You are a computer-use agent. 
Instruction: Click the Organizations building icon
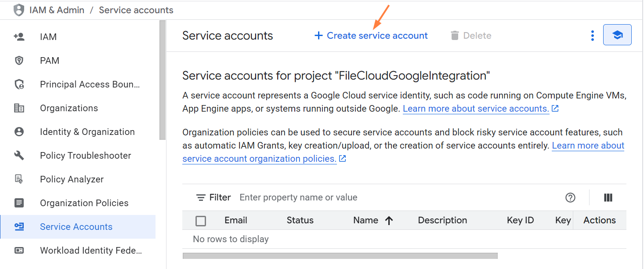point(19,108)
